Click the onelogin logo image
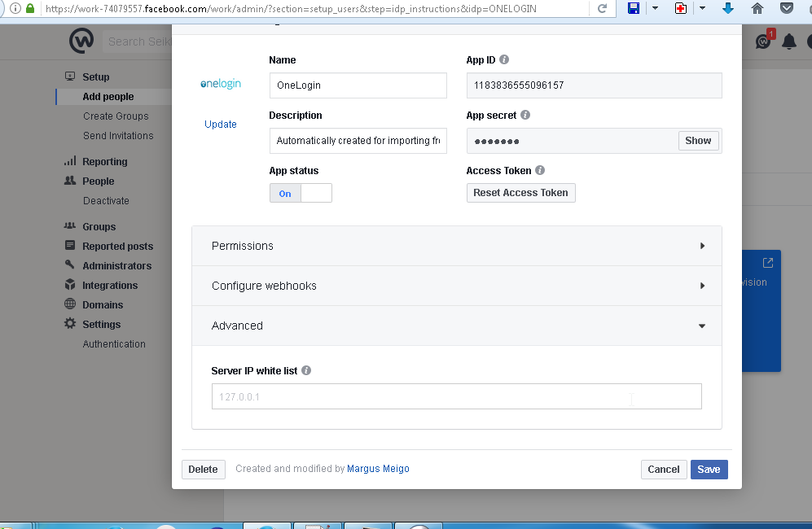The width and height of the screenshot is (812, 529). click(221, 84)
